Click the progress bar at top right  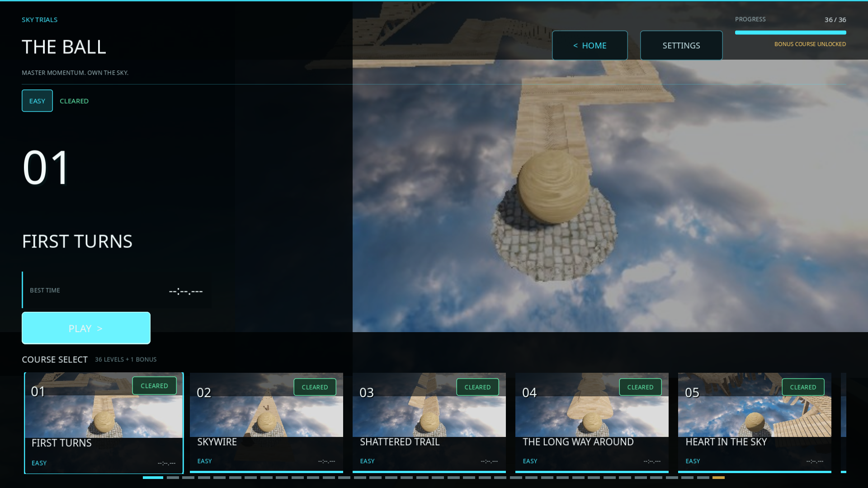790,33
